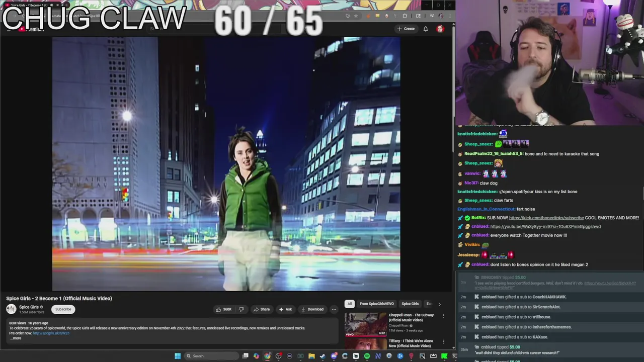The width and height of the screenshot is (644, 362).
Task: Open Chrome's three-dot menu
Action: (449, 16)
